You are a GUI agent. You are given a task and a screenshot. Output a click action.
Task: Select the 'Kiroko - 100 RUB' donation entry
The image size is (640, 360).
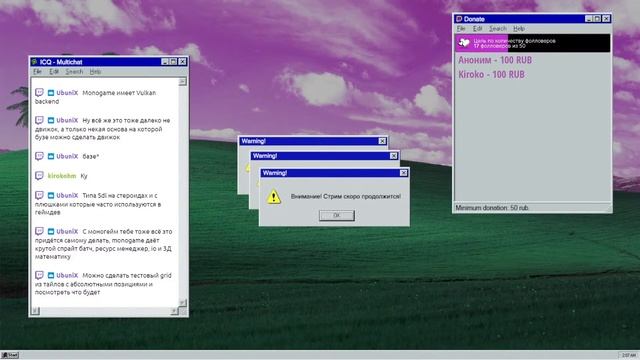pos(491,75)
